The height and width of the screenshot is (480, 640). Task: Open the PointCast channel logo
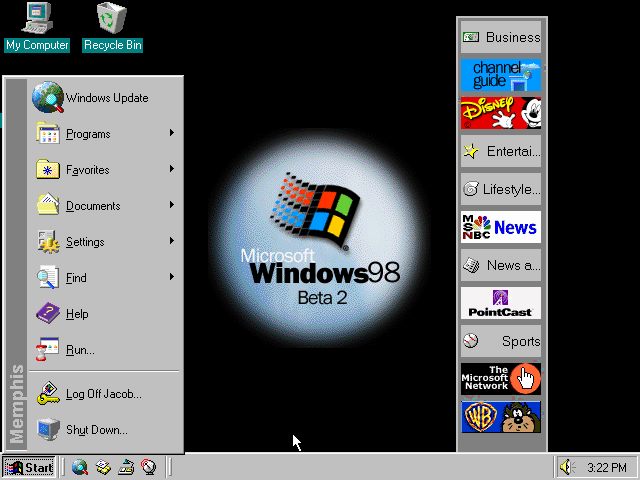point(501,303)
